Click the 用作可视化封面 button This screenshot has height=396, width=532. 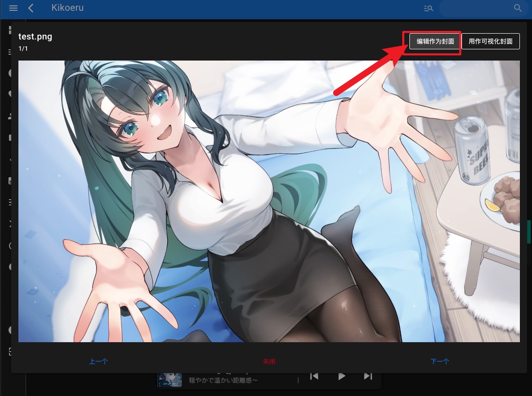pos(490,41)
